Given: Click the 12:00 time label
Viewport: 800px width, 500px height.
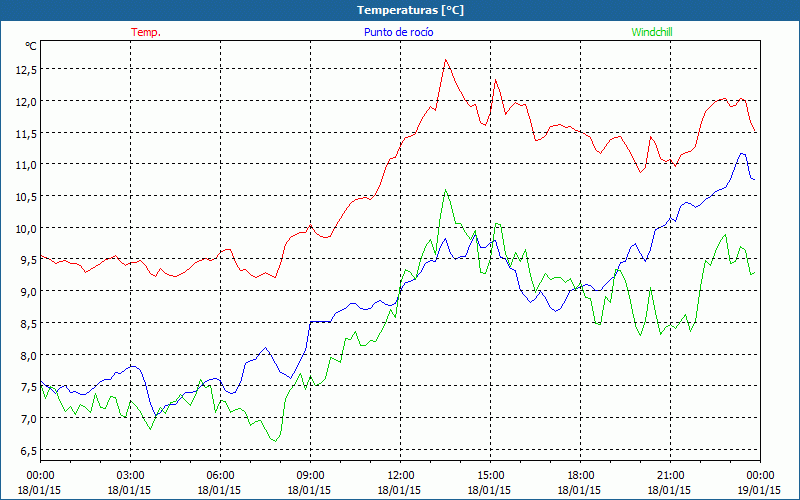Looking at the screenshot, I should [401, 476].
